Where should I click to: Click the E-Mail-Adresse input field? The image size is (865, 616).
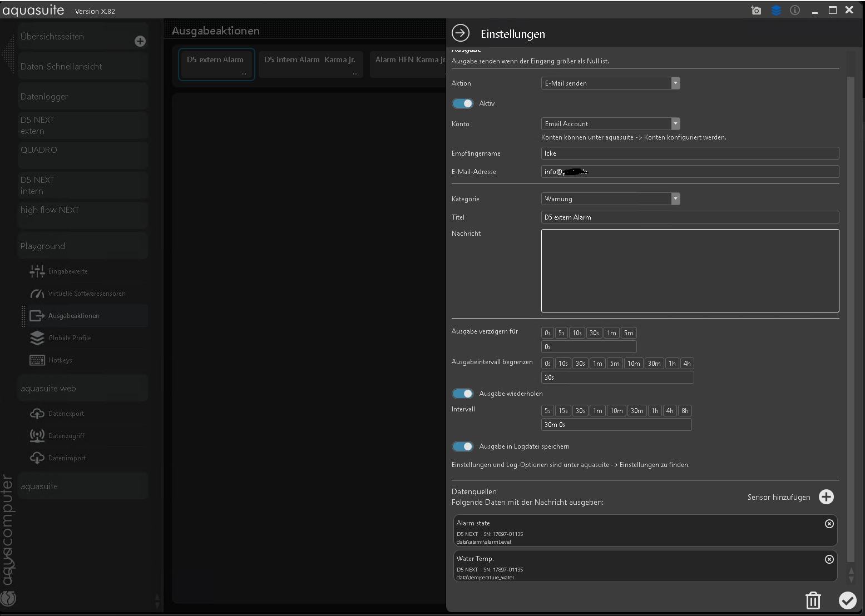click(x=690, y=172)
